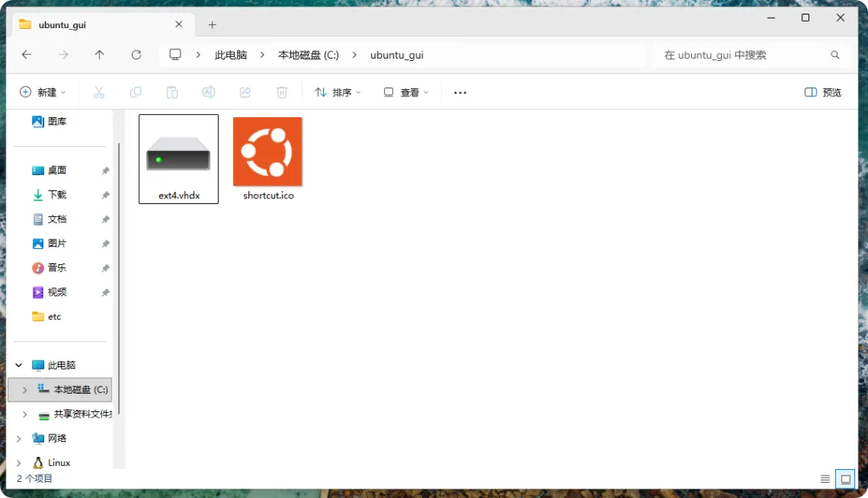Viewport: 868px width, 498px height.
Task: Unpin 图片 using its pin icon
Action: 105,243
